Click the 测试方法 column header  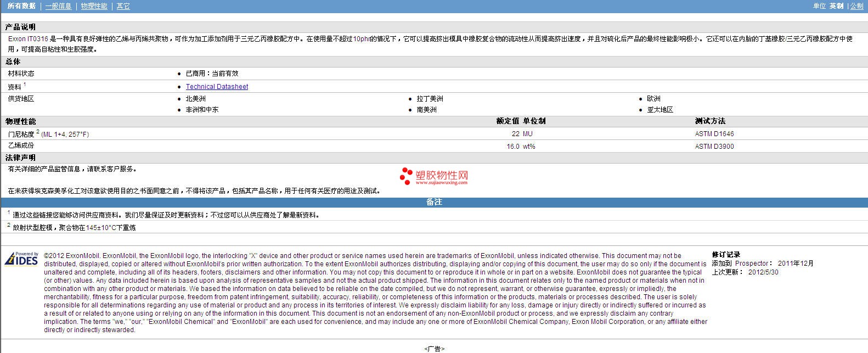click(710, 121)
